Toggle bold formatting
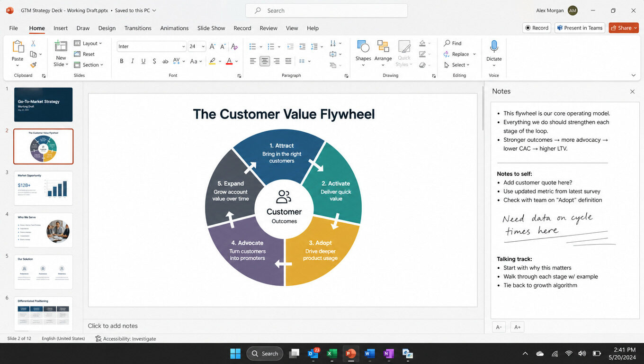Image resolution: width=644 pixels, height=364 pixels. click(122, 61)
